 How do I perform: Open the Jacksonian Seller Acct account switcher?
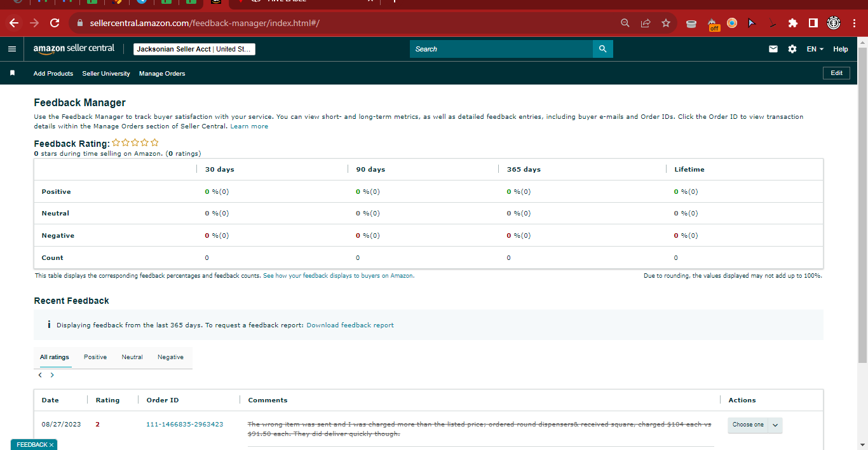click(x=194, y=49)
